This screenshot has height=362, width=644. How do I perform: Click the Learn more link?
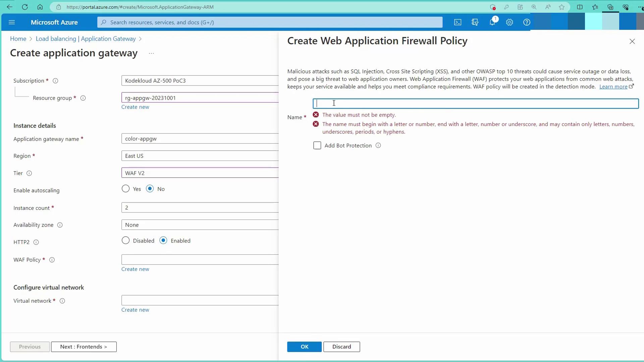click(613, 86)
